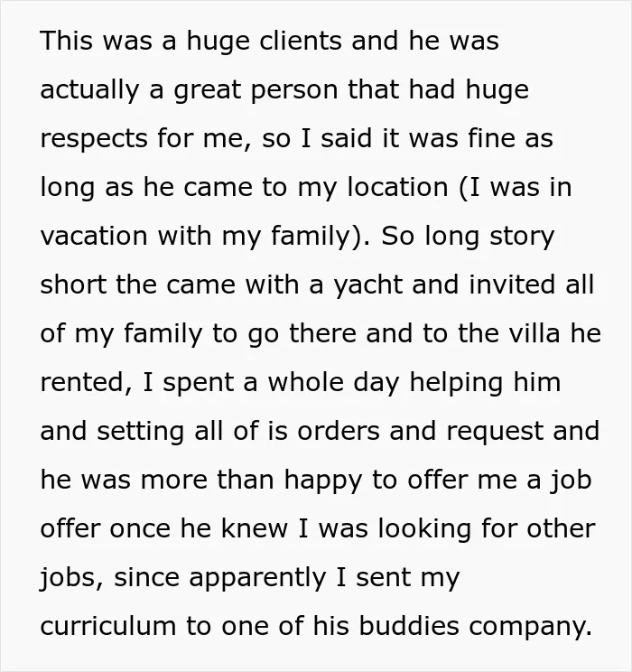Click the word "villa" in the paragraph

534,334
